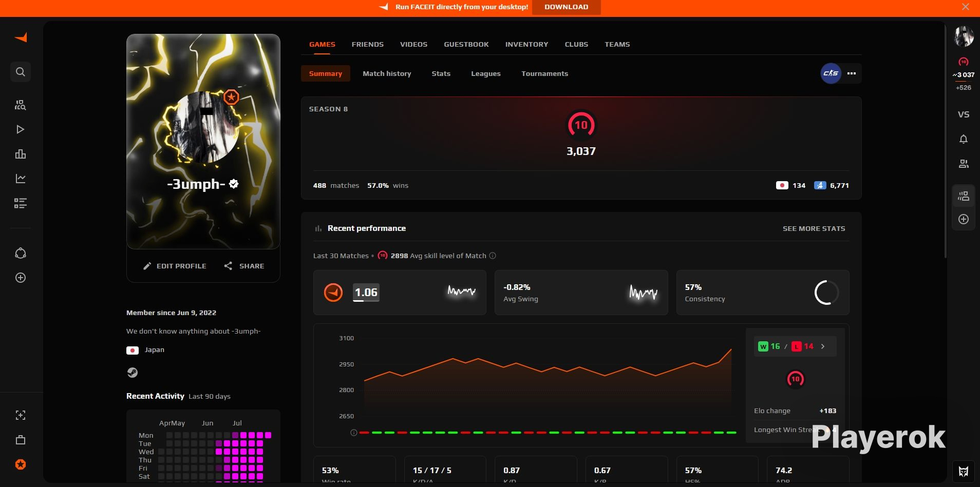Select the Leagues sub-tab

coord(486,73)
